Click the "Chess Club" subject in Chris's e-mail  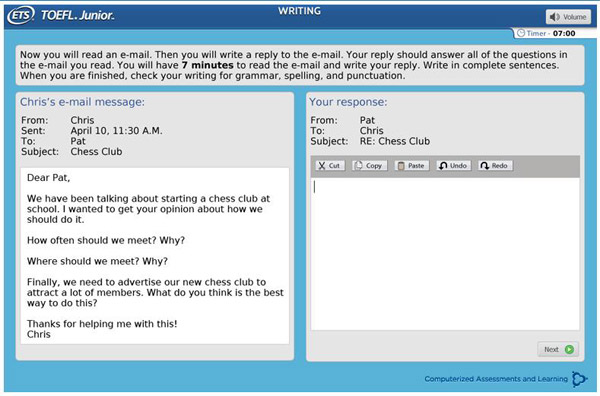coord(96,152)
